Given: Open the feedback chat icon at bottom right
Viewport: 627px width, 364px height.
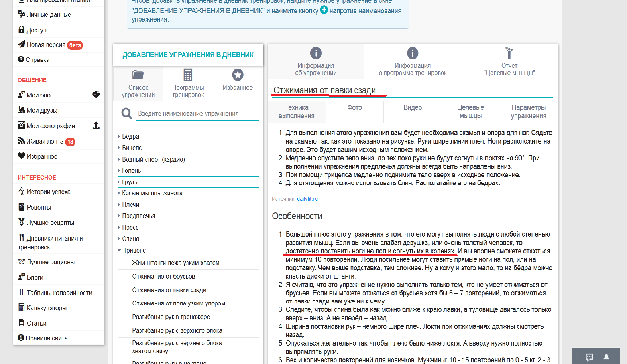Looking at the screenshot, I should coord(589,357).
